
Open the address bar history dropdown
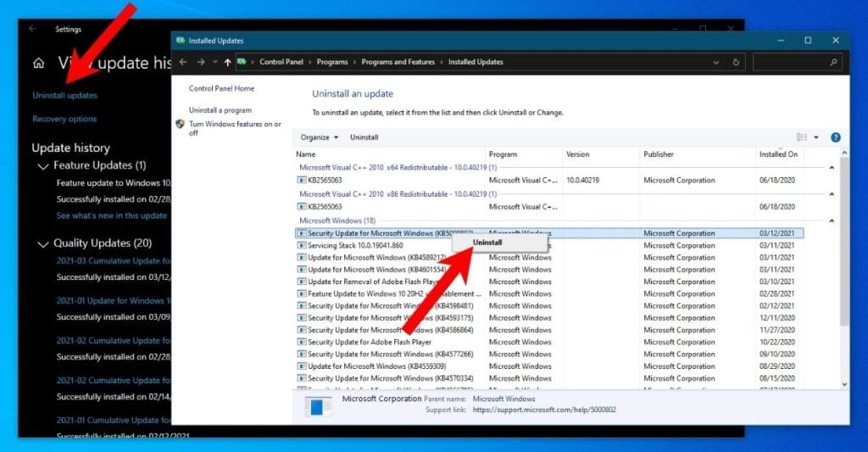coord(716,63)
